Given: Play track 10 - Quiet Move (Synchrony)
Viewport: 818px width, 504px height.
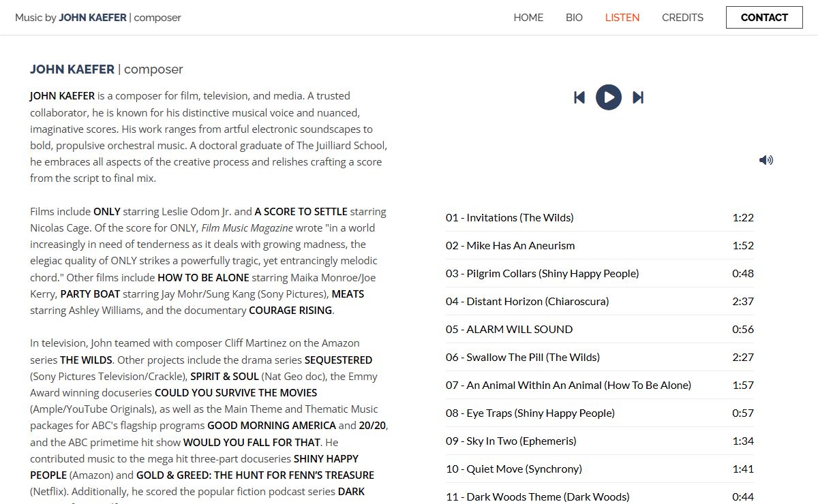Looking at the screenshot, I should 600,469.
